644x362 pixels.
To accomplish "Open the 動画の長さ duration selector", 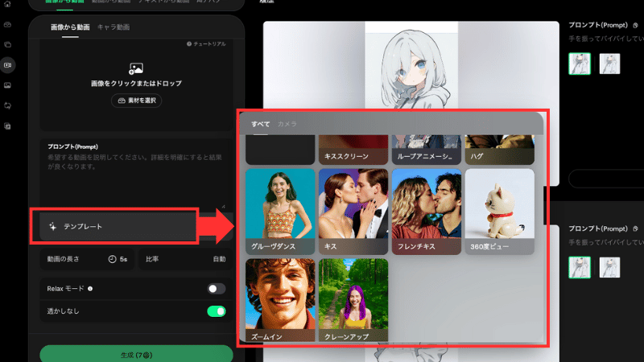I will pyautogui.click(x=85, y=259).
